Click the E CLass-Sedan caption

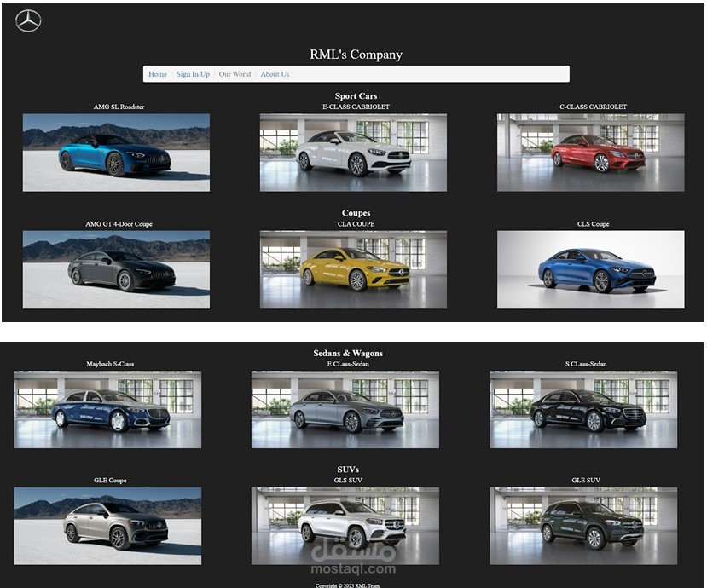[x=348, y=364]
